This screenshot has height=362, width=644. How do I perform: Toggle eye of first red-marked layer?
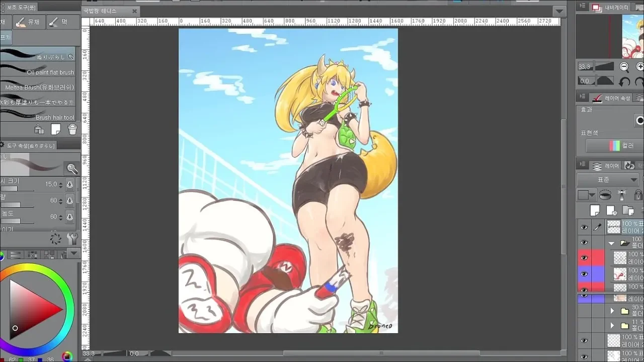(584, 258)
